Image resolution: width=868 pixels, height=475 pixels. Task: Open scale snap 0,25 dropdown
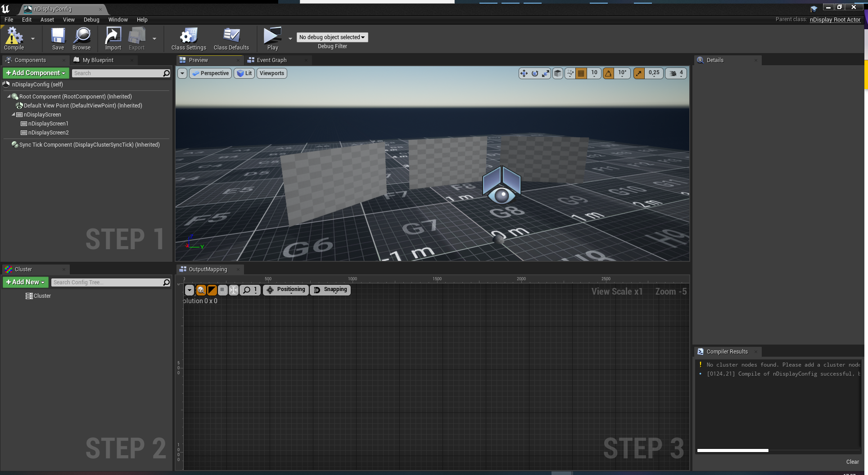[654, 73]
